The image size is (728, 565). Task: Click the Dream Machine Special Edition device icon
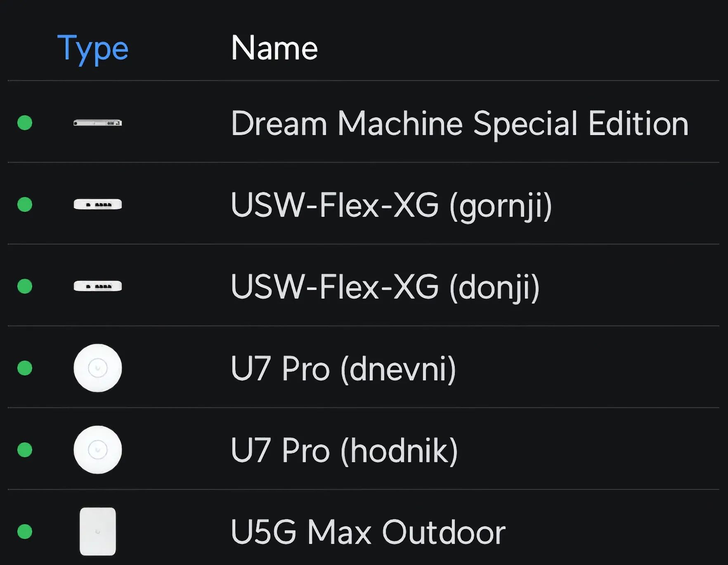coord(97,123)
